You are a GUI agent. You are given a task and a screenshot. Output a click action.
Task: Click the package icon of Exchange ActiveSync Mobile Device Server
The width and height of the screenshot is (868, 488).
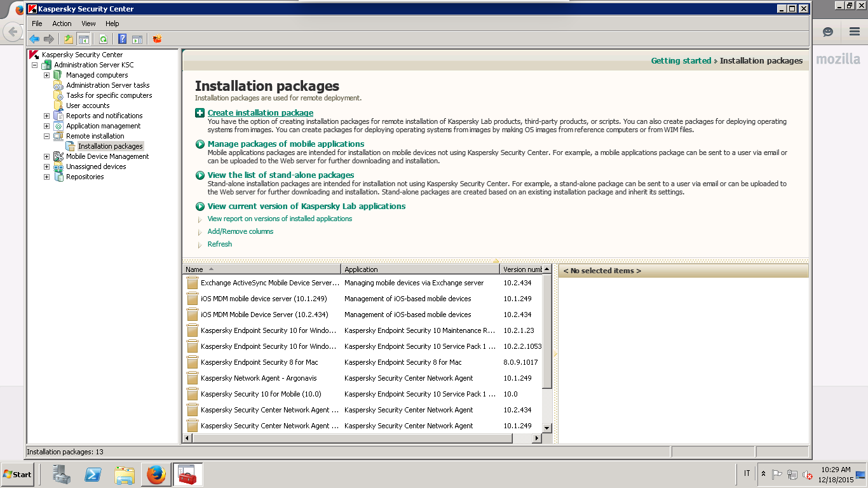(193, 283)
